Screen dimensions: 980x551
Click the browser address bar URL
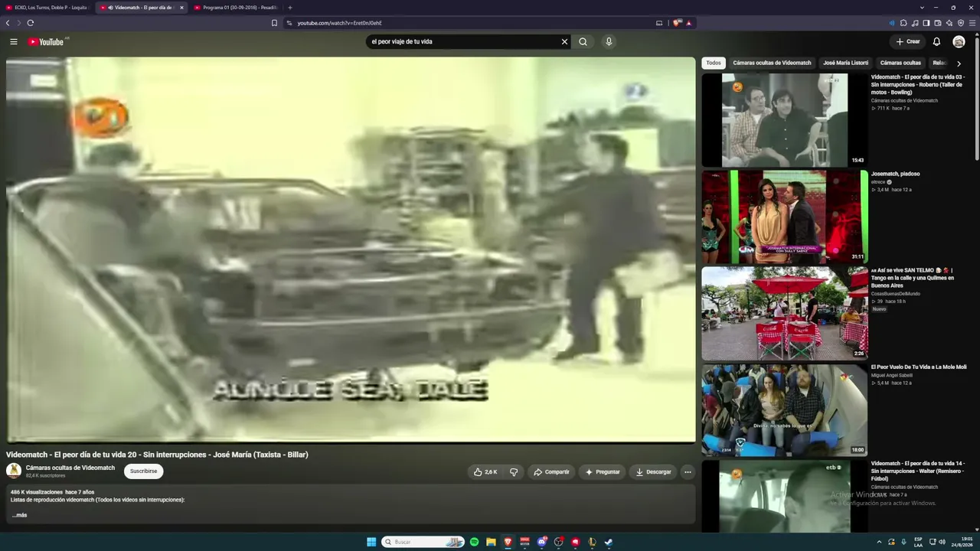[339, 23]
